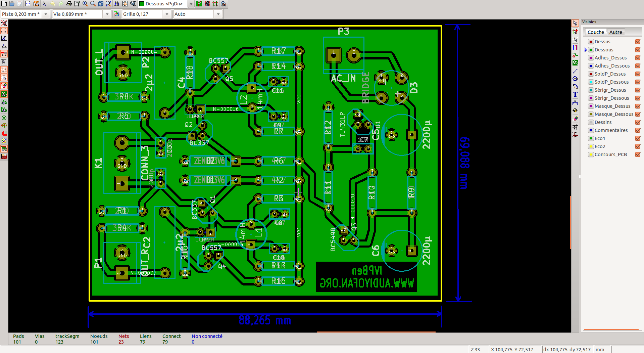This screenshot has height=353, width=644.
Task: Select the Add zones tool
Action: [x=575, y=63]
